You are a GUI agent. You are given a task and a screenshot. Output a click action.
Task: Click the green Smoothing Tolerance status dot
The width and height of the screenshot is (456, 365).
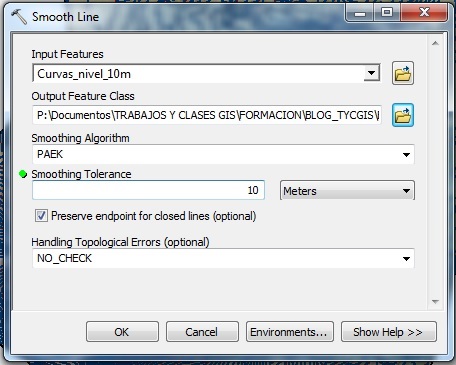(23, 174)
